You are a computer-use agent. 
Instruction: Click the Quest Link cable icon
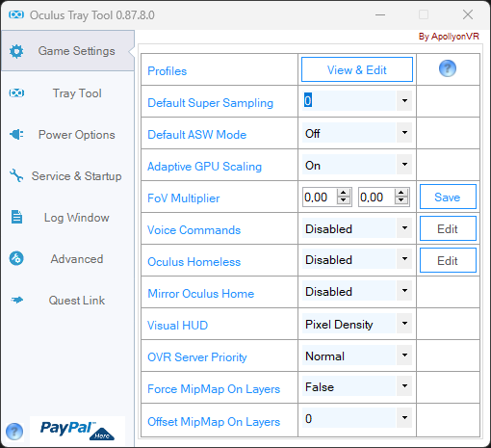click(17, 300)
